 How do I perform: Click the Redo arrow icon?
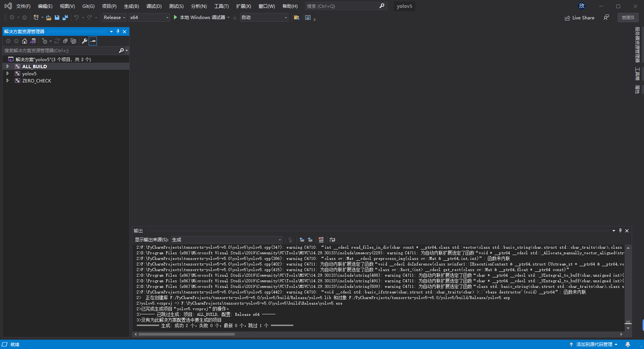pyautogui.click(x=89, y=18)
